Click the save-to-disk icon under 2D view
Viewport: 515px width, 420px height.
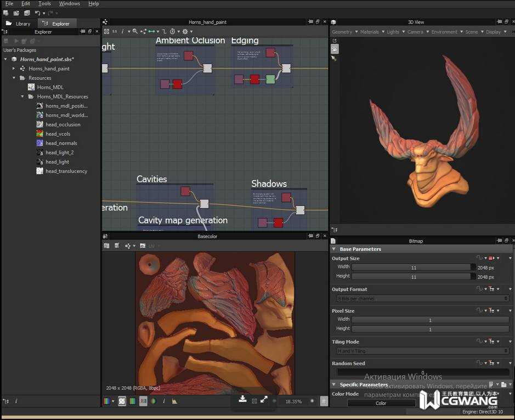(242, 399)
